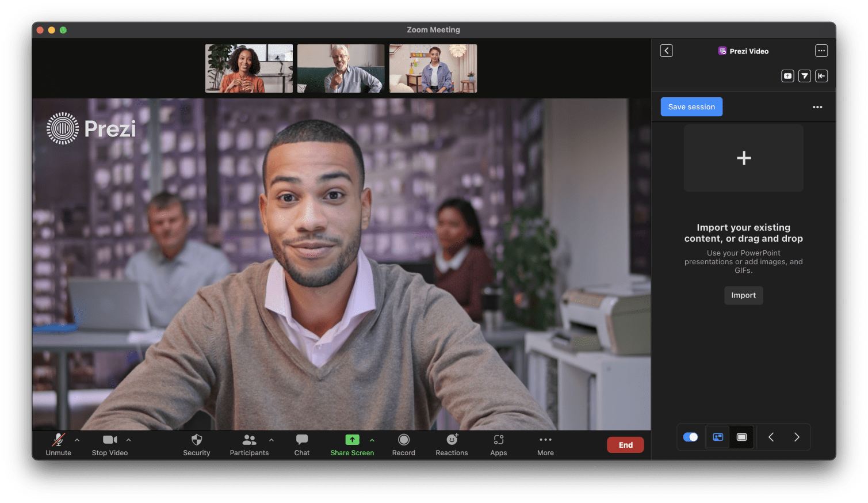
Task: Select the middle participant video thumbnail
Action: [341, 68]
